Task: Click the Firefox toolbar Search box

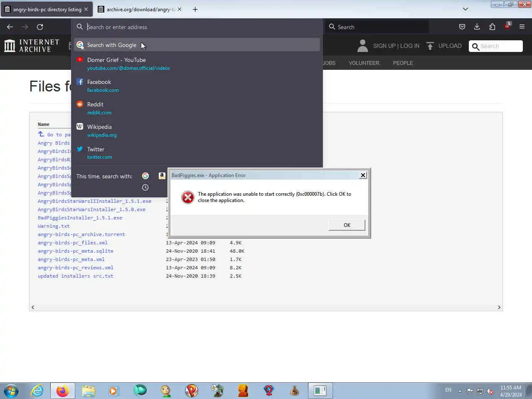Action: [377, 27]
